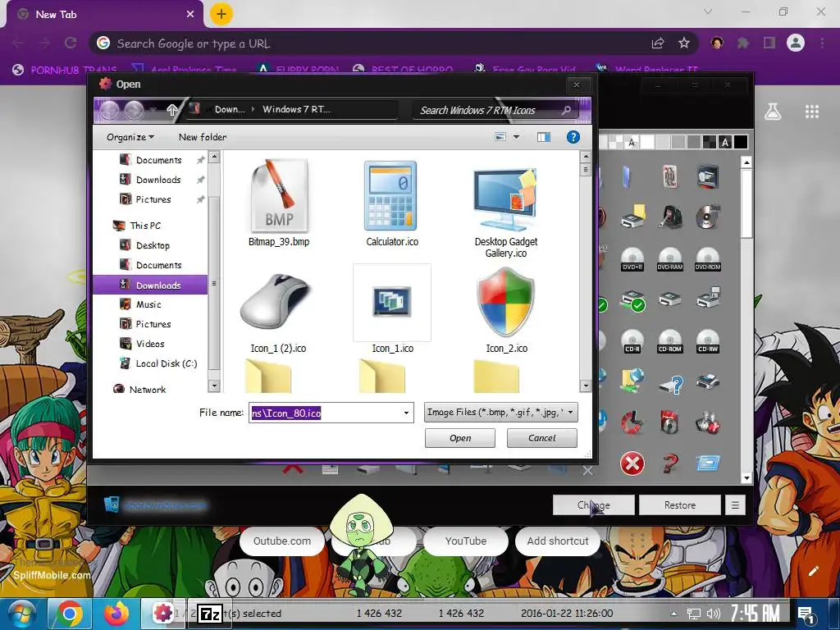This screenshot has width=840, height=630.
Task: Open the Image Files type filter dropdown
Action: [x=500, y=413]
